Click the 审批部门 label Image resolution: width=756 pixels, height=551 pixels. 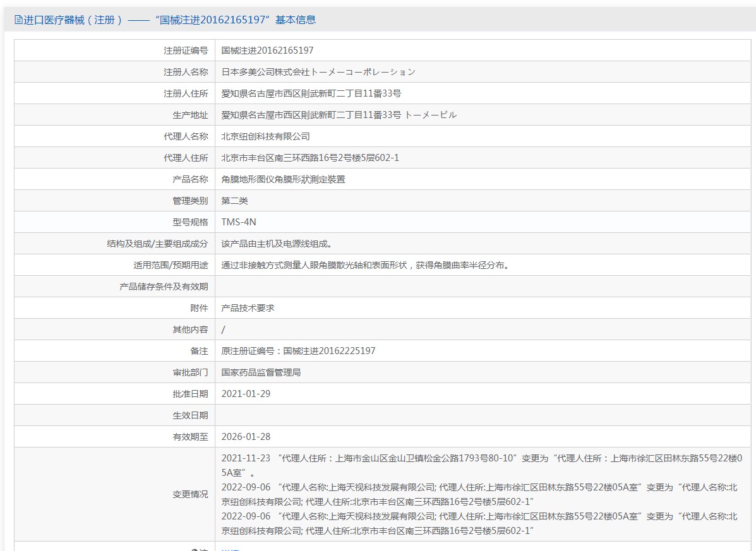pyautogui.click(x=190, y=372)
